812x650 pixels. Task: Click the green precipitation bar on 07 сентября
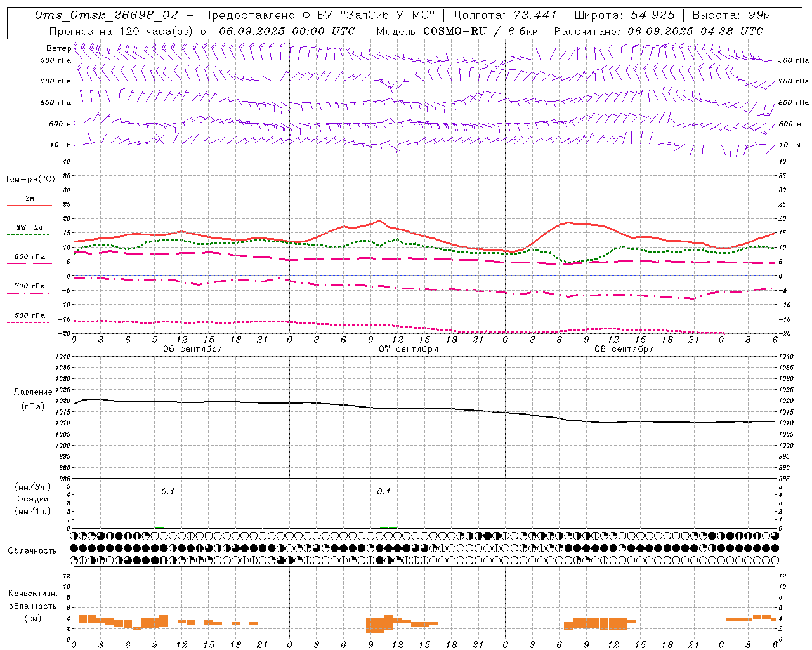point(388,527)
